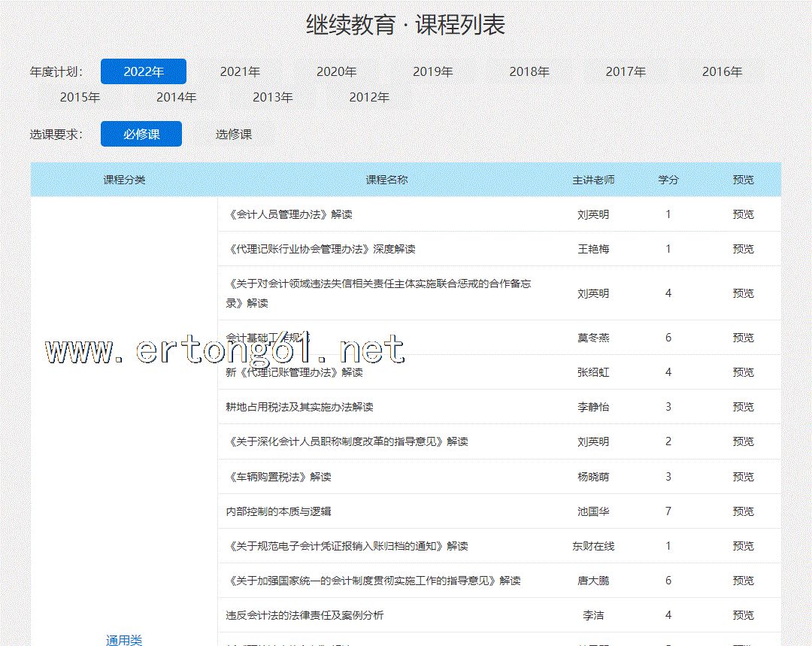
Task: Switch to the 选修课 course filter
Action: pos(234,134)
